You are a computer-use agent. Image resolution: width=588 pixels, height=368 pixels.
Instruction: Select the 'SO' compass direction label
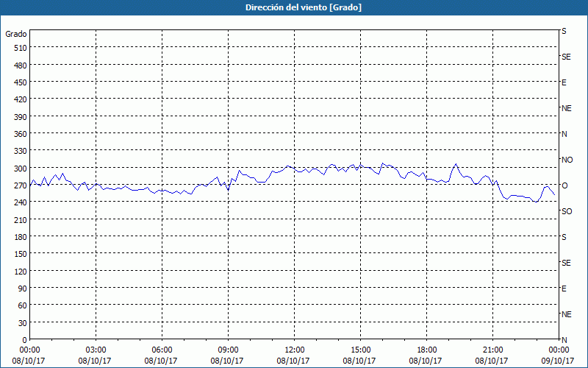click(567, 211)
